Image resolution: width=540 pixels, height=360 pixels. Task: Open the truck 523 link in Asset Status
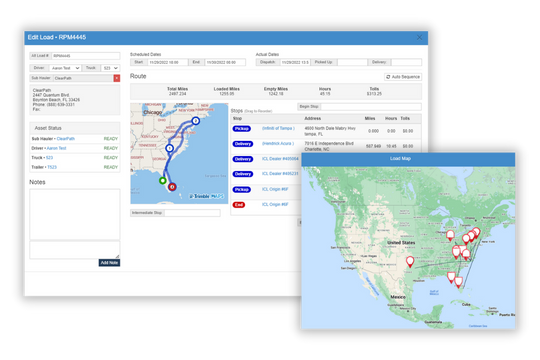point(50,157)
